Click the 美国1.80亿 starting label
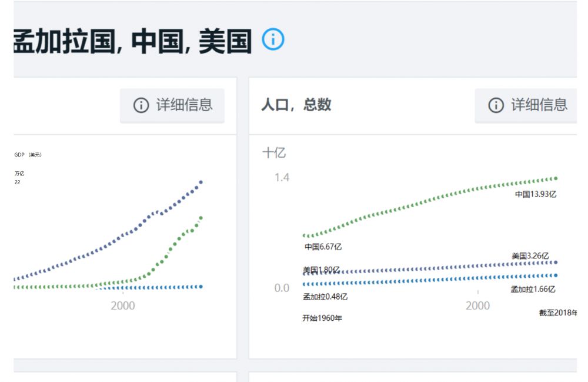Image resolution: width=588 pixels, height=382 pixels. point(321,270)
